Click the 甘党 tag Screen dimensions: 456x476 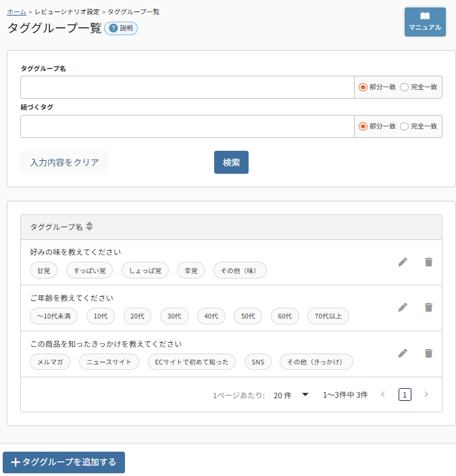pyautogui.click(x=43, y=270)
